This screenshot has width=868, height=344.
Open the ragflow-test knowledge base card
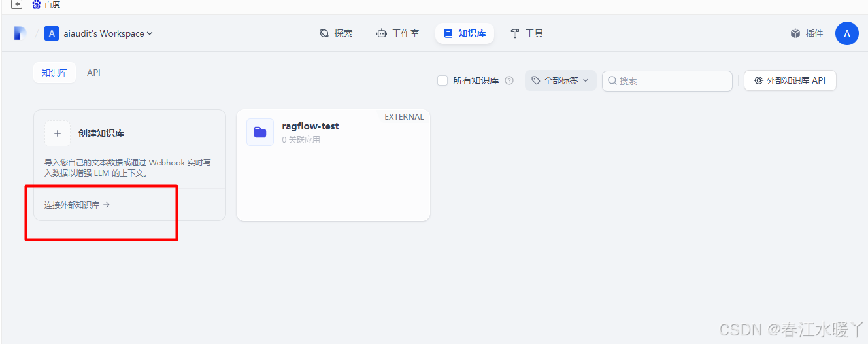click(333, 165)
